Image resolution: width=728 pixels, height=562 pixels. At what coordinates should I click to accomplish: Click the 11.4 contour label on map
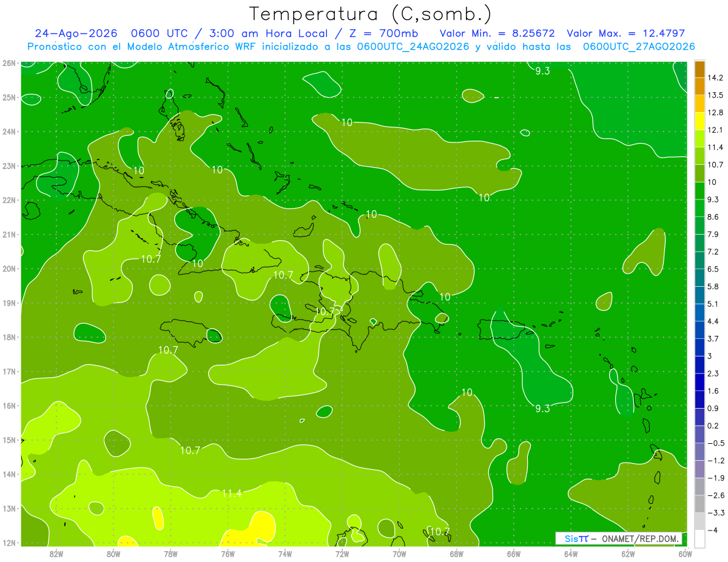pyautogui.click(x=232, y=493)
